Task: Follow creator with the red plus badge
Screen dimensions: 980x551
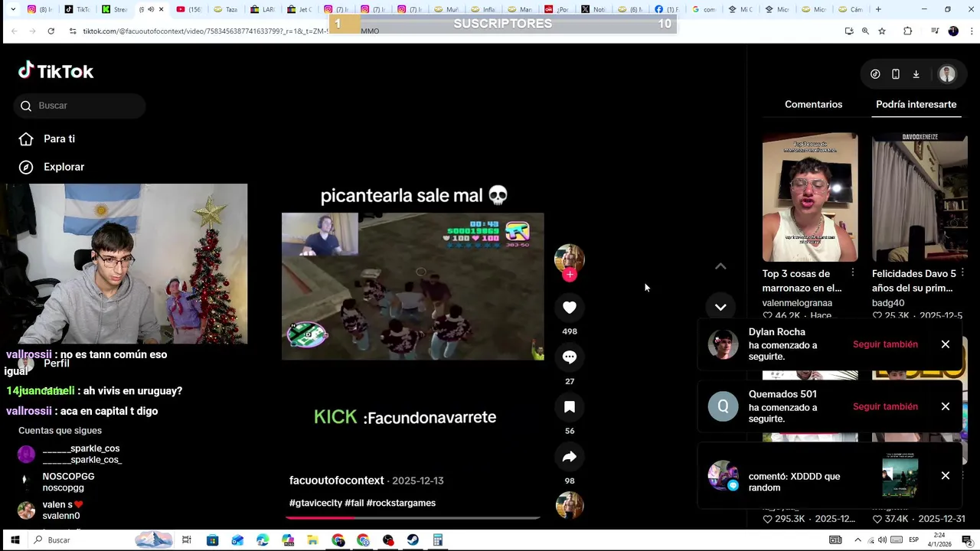Action: pos(570,275)
